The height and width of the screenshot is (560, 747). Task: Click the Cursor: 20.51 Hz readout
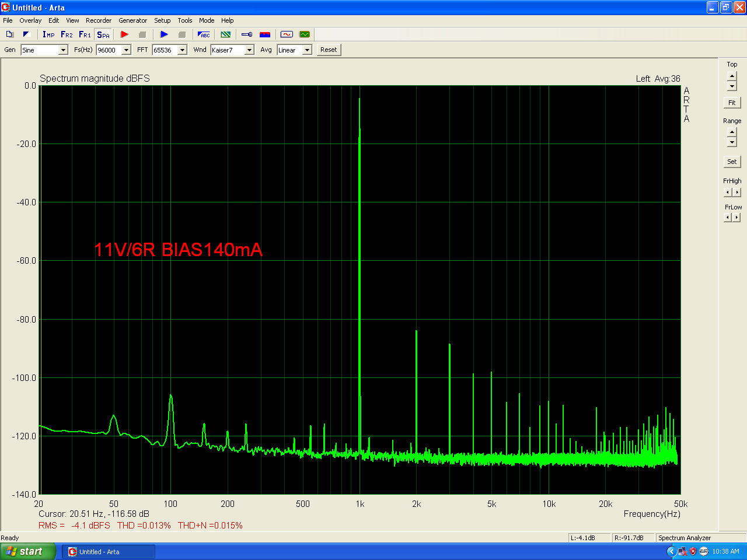tap(94, 514)
